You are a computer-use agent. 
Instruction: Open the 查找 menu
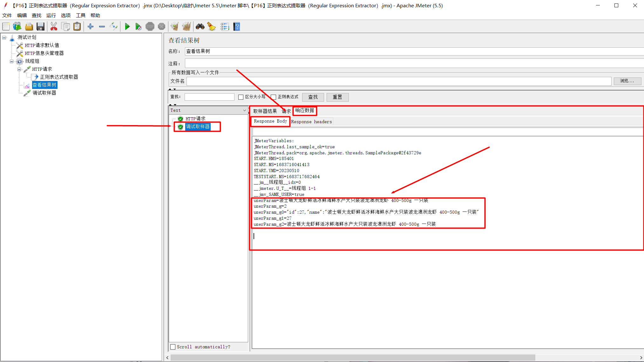(x=37, y=15)
